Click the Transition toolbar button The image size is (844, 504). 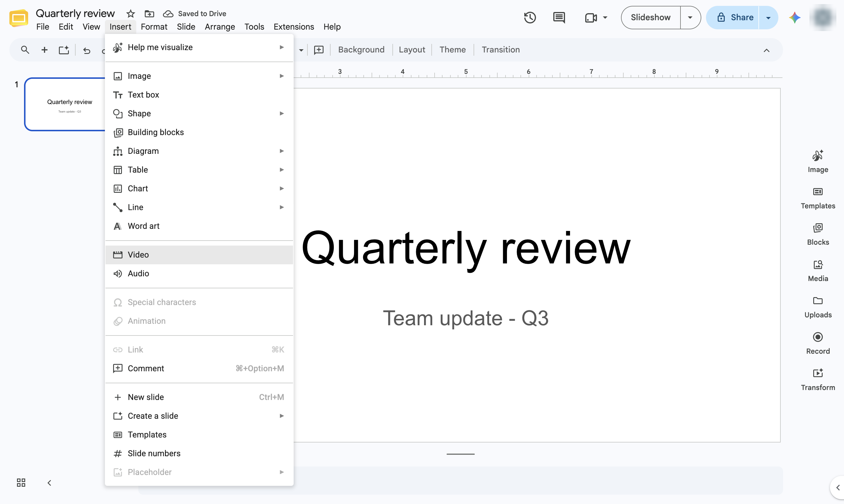500,50
